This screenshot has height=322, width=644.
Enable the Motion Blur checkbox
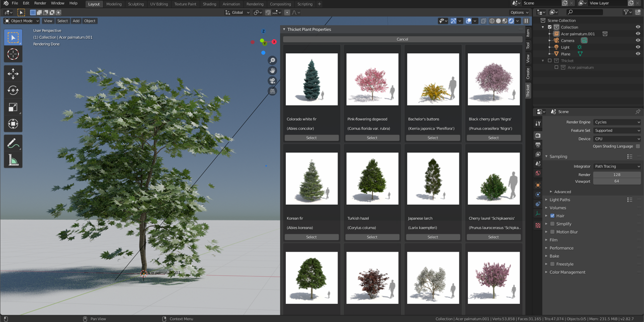pyautogui.click(x=552, y=232)
